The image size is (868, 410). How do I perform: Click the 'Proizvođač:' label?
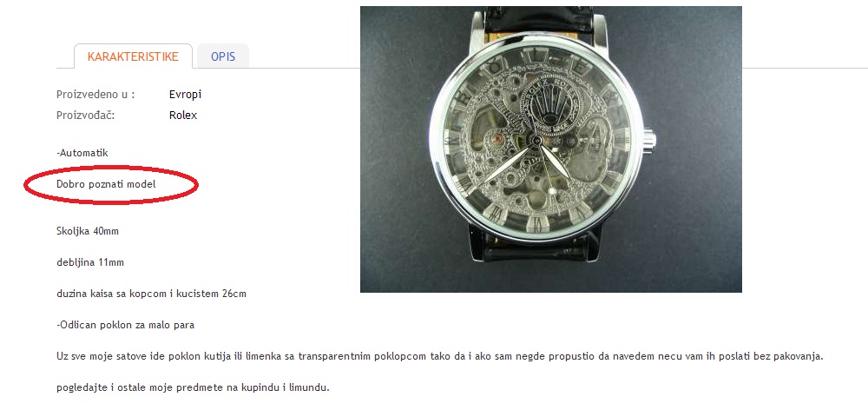pyautogui.click(x=86, y=116)
